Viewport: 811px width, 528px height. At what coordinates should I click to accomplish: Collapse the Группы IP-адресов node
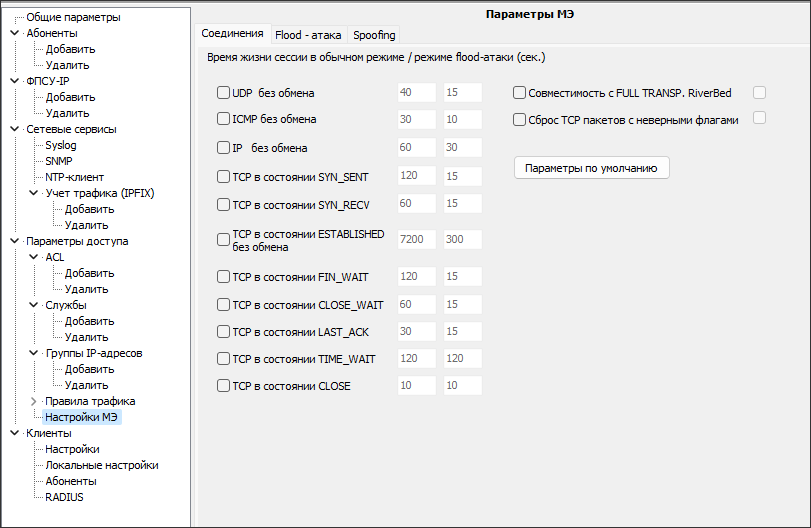33,353
